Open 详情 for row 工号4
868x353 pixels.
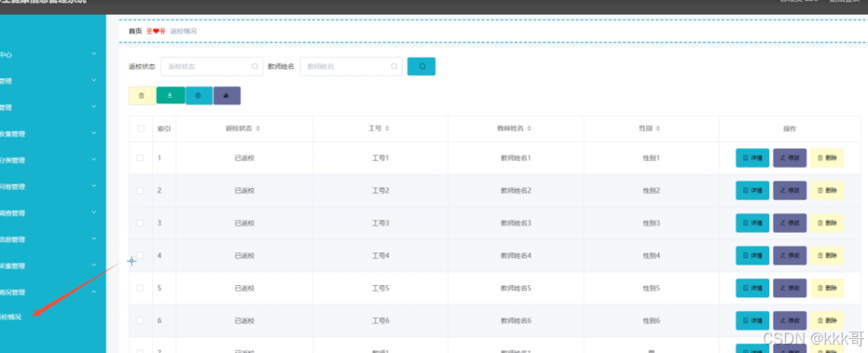[752, 255]
